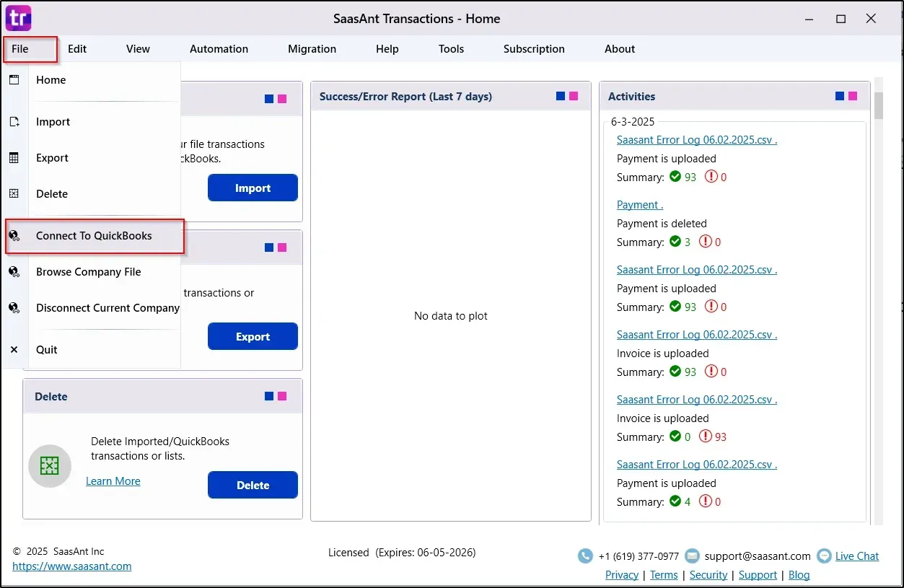
Task: Open the Migration menu
Action: [312, 49]
